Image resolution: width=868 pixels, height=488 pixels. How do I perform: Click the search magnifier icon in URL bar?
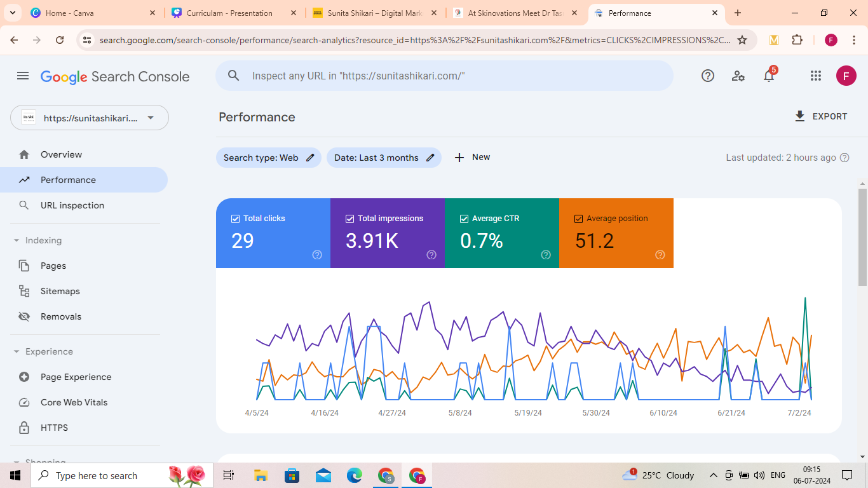tap(234, 76)
